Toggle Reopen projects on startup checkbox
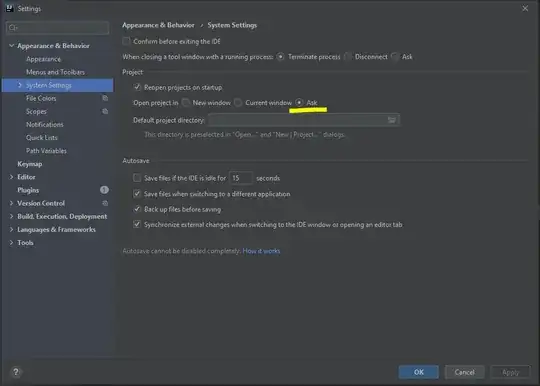Viewport: 540px width, 386px height. coord(137,87)
